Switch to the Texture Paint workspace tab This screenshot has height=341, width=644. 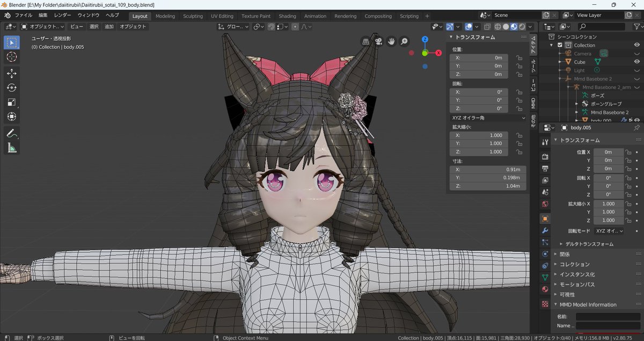point(256,16)
